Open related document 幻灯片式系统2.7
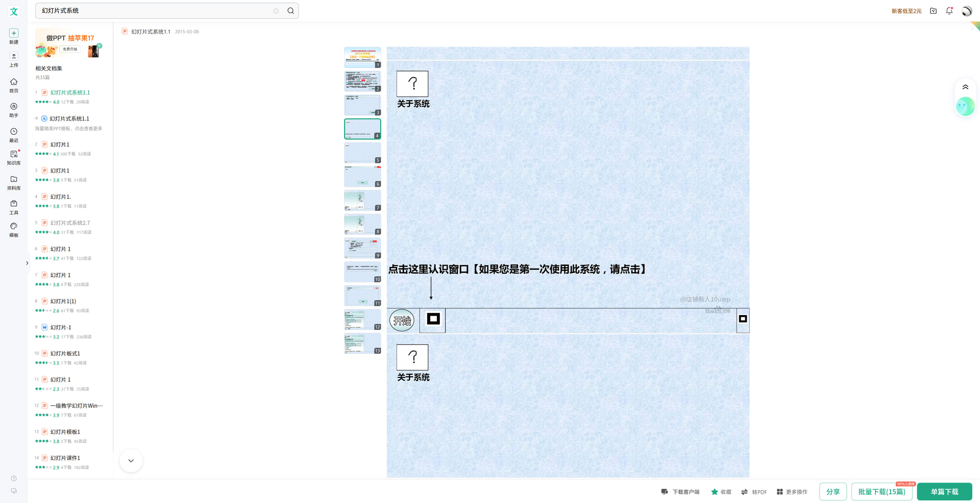Viewport: 980px width, 503px height. [x=70, y=223]
